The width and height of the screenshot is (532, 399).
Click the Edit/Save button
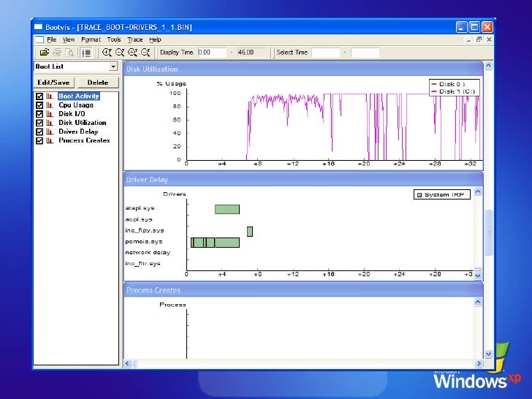click(55, 83)
